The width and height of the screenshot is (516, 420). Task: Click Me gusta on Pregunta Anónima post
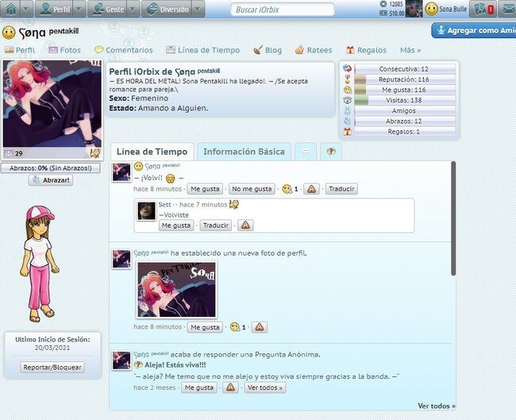199,387
